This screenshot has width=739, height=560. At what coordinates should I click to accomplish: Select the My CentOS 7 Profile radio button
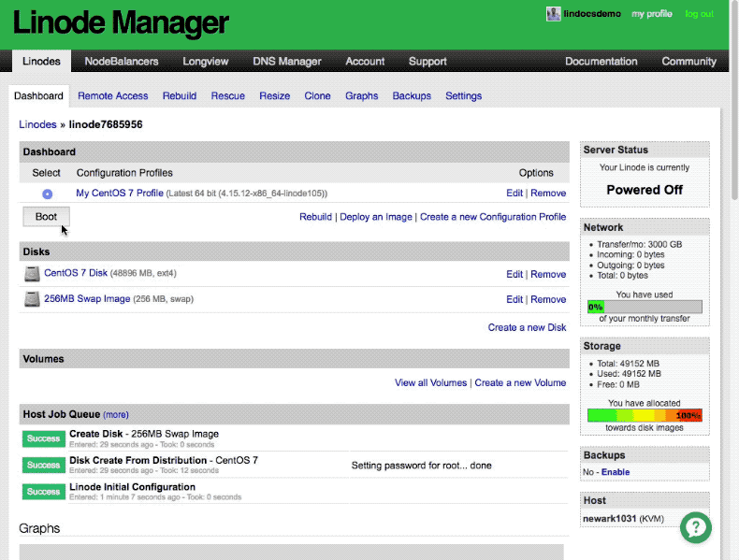pyautogui.click(x=47, y=194)
